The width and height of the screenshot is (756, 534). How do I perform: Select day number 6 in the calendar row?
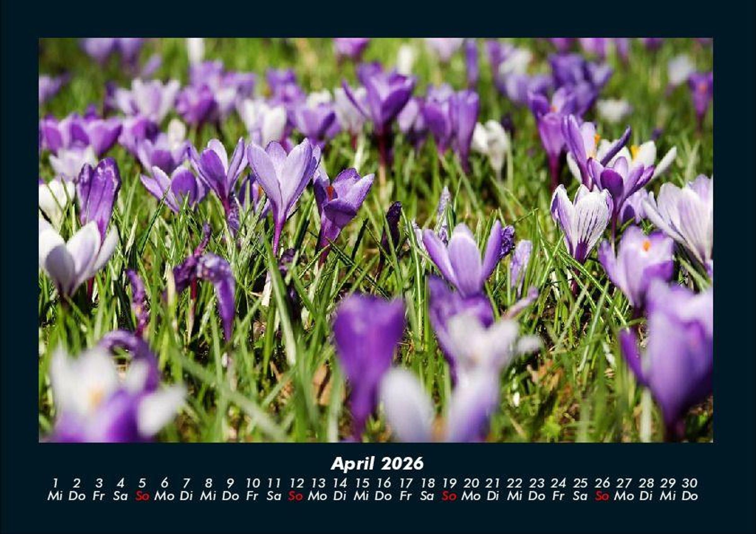[x=164, y=483]
